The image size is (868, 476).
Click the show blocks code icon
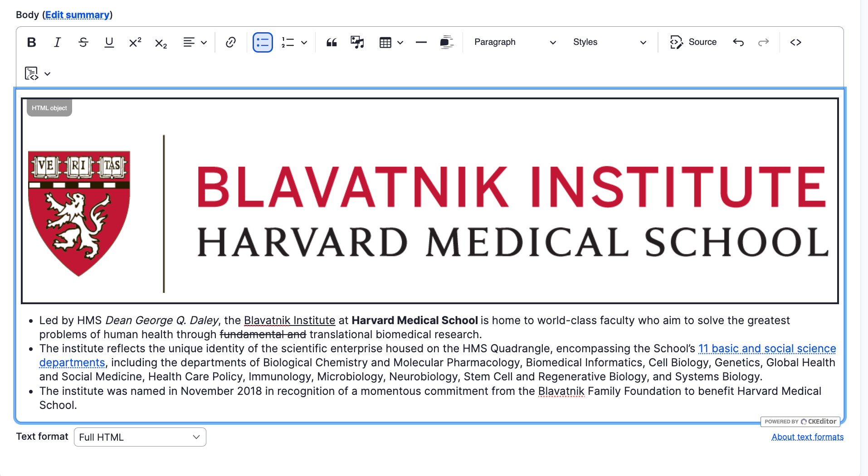[795, 42]
